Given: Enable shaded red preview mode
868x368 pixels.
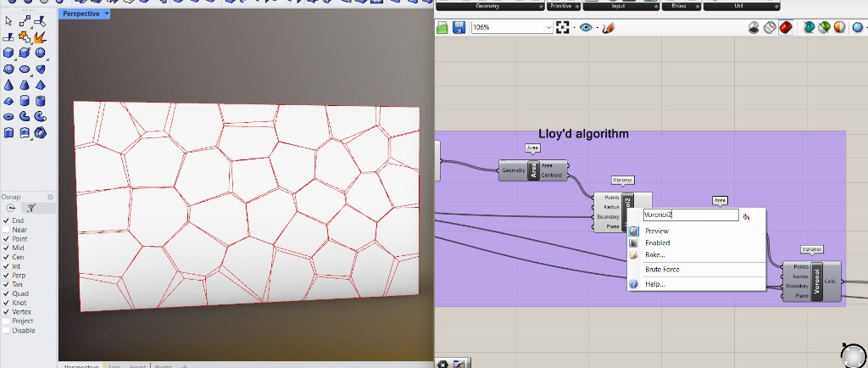Looking at the screenshot, I should pyautogui.click(x=786, y=27).
